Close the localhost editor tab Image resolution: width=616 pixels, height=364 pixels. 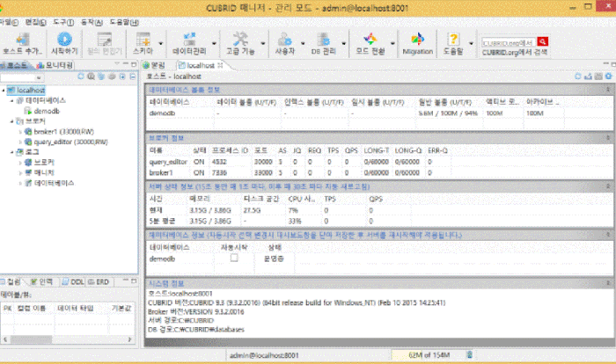(220, 65)
